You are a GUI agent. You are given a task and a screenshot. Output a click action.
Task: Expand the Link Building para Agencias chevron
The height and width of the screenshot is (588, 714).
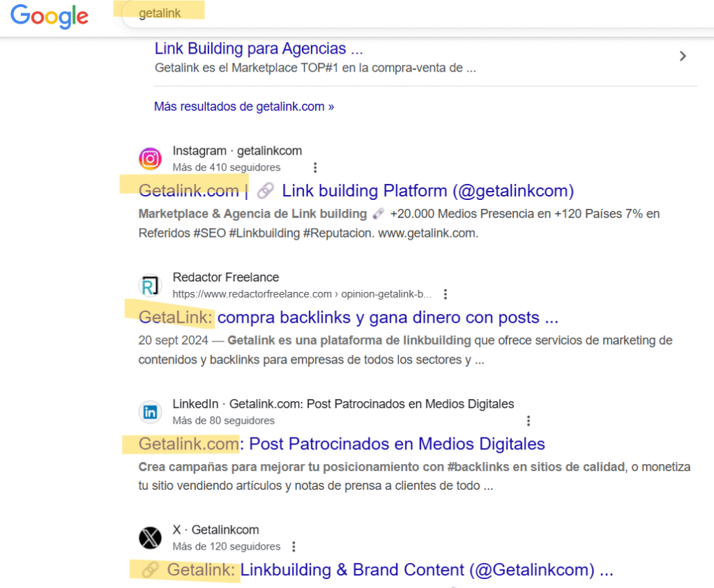[683, 56]
